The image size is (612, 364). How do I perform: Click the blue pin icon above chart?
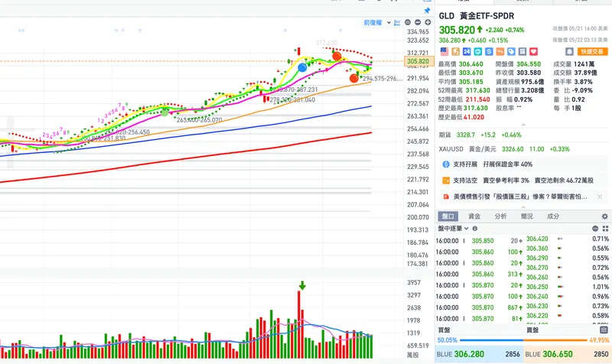(427, 11)
